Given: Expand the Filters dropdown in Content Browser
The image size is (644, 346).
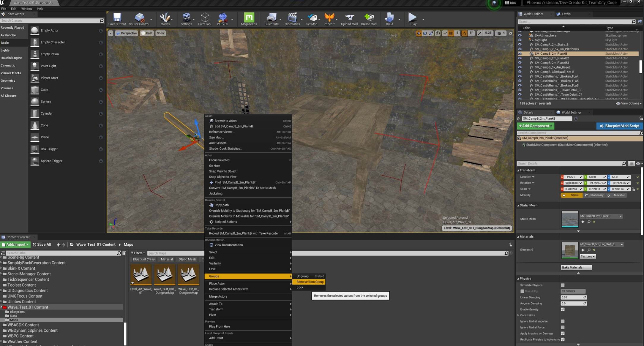Looking at the screenshot, I should tap(138, 253).
